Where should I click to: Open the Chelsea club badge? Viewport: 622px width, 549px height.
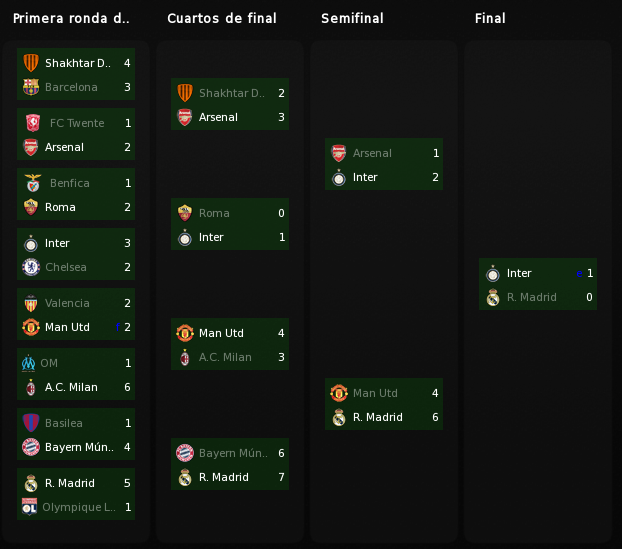pyautogui.click(x=31, y=267)
